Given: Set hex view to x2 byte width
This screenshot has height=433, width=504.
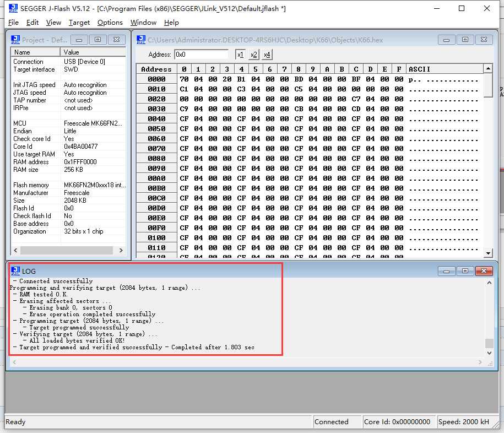Looking at the screenshot, I should point(253,55).
